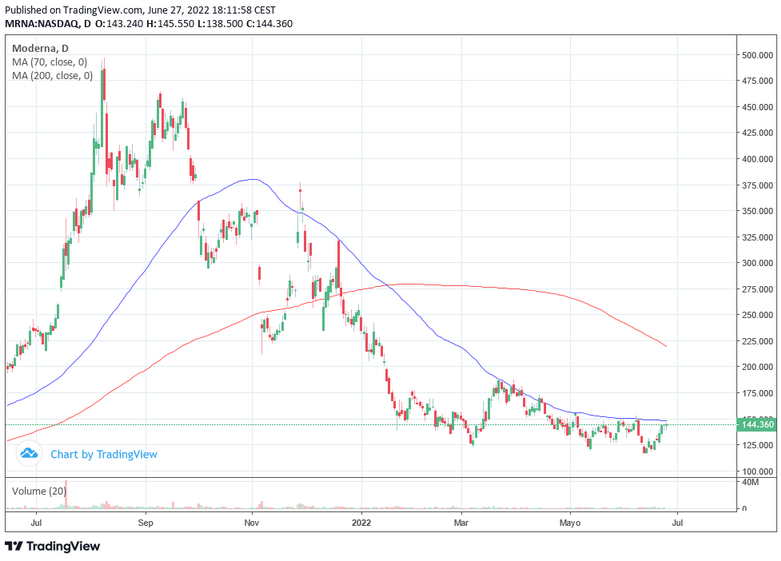The width and height of the screenshot is (781, 561).
Task: Click the 275.000 price axis label
Action: 758,289
